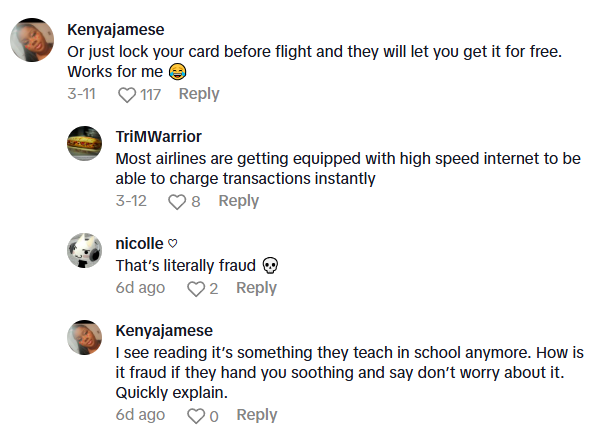Reply to Kenyajamese's "Quickly explain" comment

[256, 415]
